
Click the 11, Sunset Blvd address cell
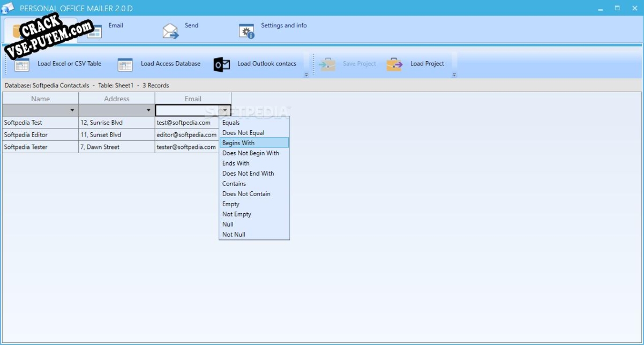click(x=117, y=135)
